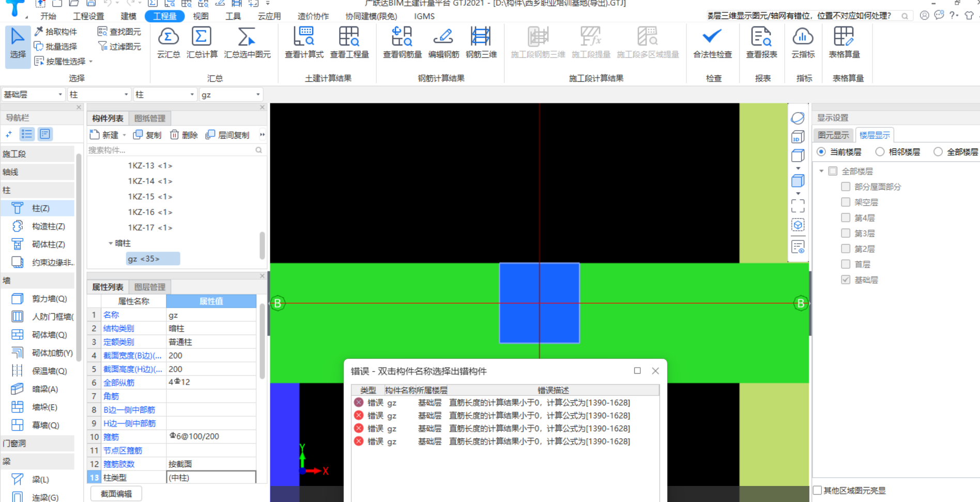
Task: Switch to 图层管理 tab
Action: 150,287
